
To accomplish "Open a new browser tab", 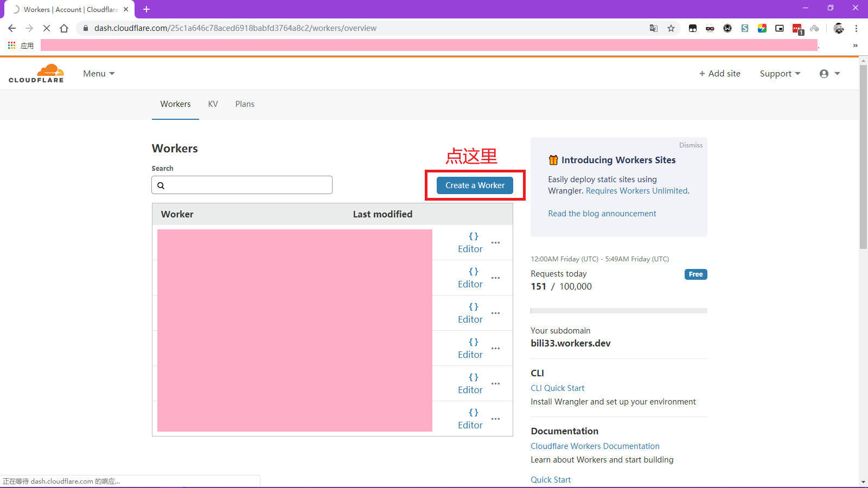I will [x=146, y=9].
